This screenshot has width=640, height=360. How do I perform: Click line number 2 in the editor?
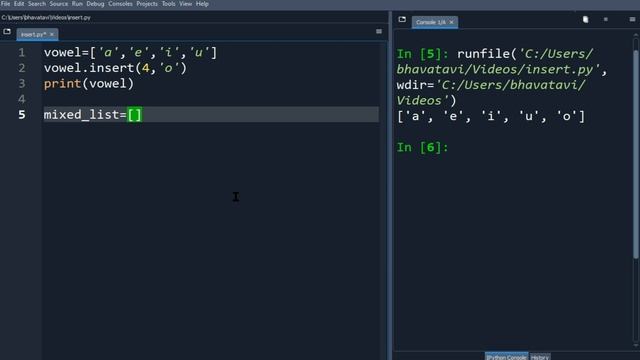pos(22,68)
